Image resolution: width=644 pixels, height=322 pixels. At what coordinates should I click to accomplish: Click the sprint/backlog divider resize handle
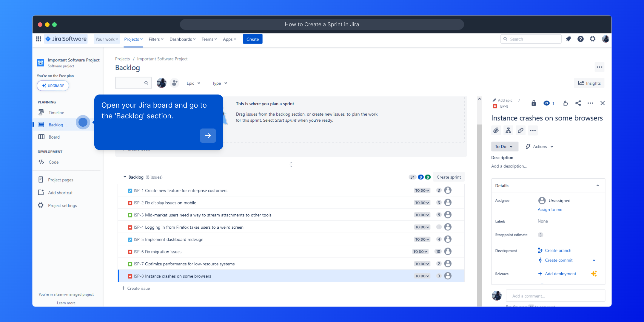click(x=291, y=164)
